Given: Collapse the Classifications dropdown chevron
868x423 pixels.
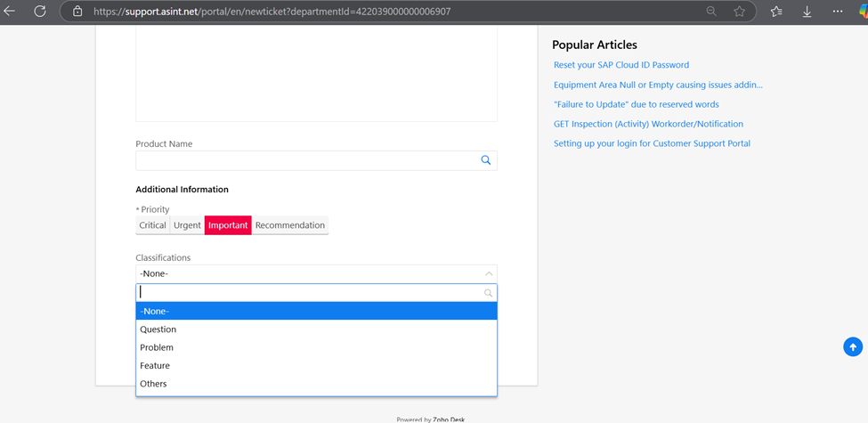Looking at the screenshot, I should click(x=489, y=273).
